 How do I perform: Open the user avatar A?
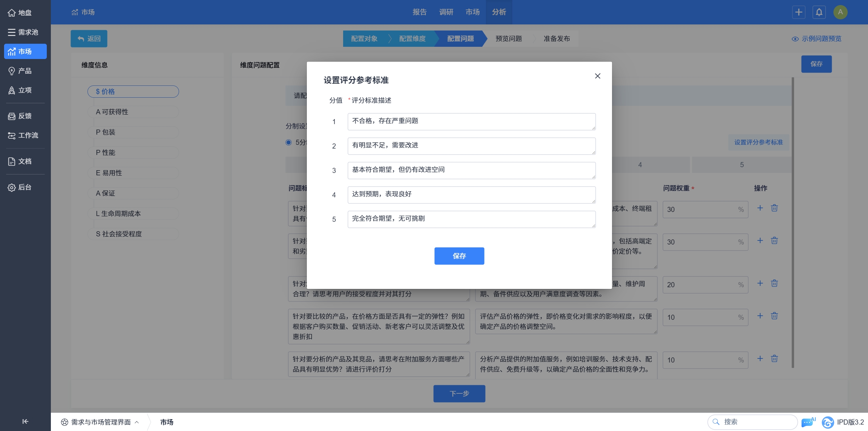pos(840,13)
